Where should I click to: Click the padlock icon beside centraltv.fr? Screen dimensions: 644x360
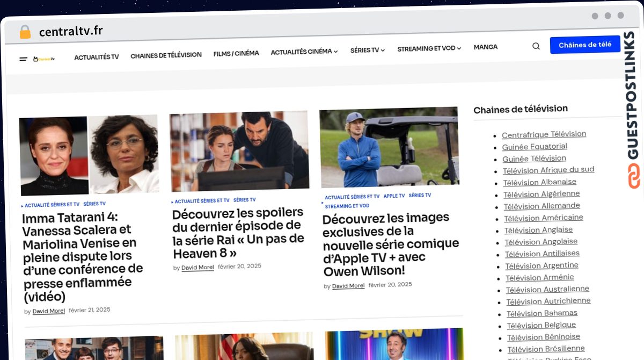pos(25,32)
